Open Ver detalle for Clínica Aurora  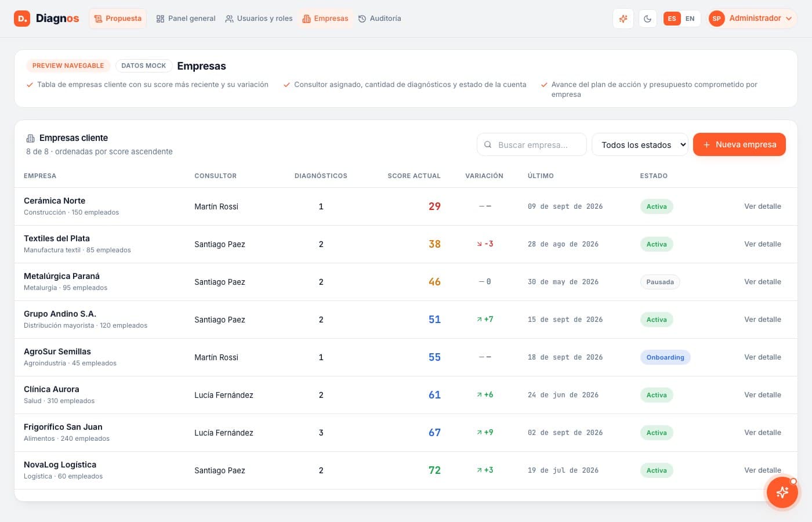tap(763, 395)
